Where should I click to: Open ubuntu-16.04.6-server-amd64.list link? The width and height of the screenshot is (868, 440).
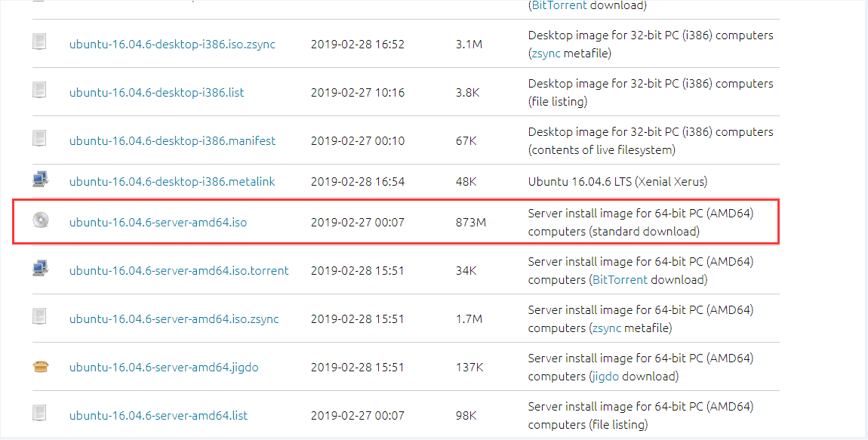point(159,415)
